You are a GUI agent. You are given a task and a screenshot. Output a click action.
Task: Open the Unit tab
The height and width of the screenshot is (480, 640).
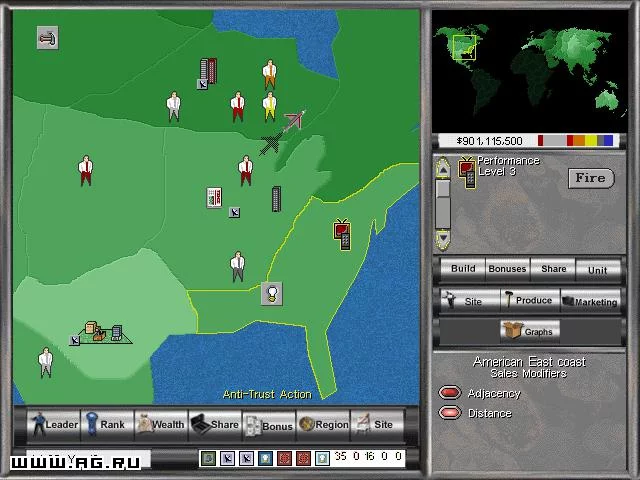tap(598, 269)
